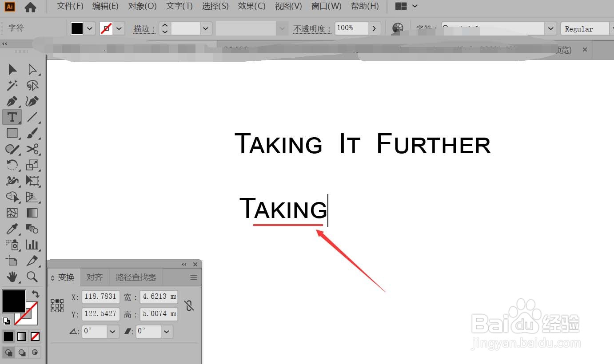Choose the Lasso tool
The height and width of the screenshot is (364, 614).
point(32,85)
